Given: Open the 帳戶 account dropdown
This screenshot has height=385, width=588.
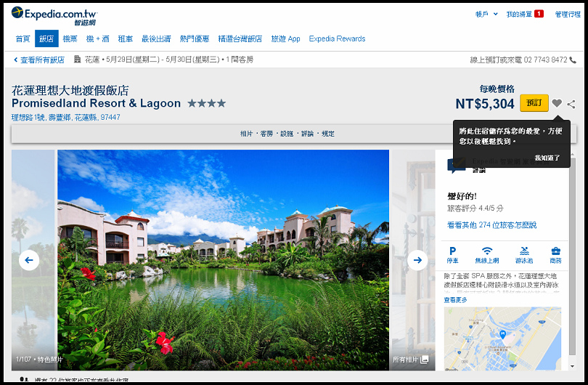Looking at the screenshot, I should pyautogui.click(x=486, y=15).
